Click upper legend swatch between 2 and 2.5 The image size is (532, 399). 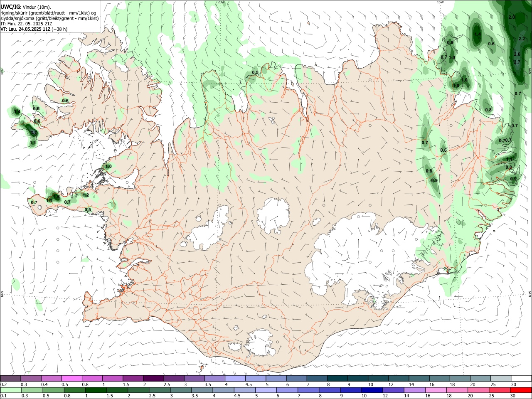tap(153, 378)
